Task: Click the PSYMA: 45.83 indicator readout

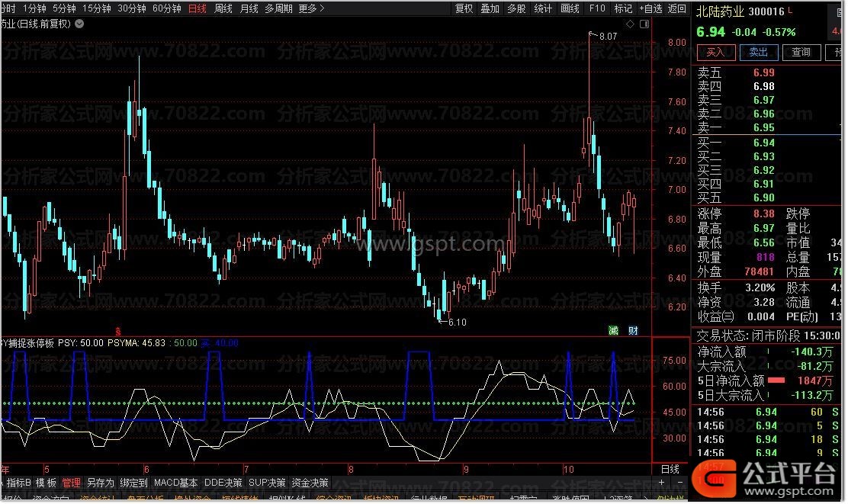Action: tap(137, 343)
